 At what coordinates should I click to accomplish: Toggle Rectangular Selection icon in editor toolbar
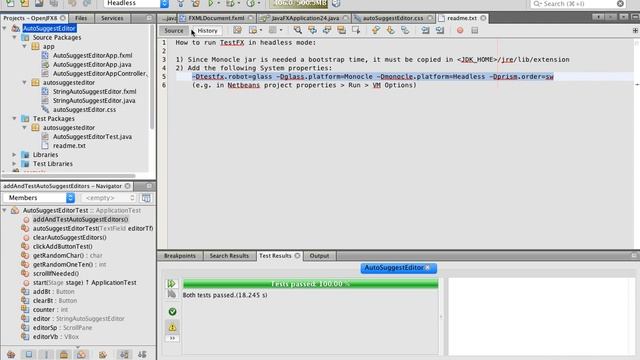(356, 30)
